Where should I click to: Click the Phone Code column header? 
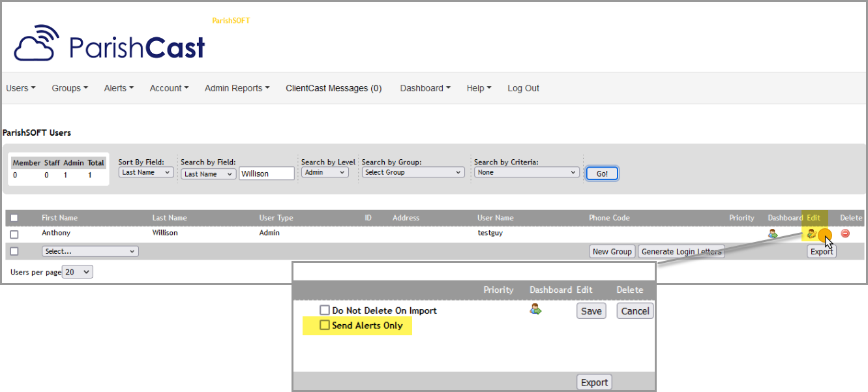coord(609,218)
